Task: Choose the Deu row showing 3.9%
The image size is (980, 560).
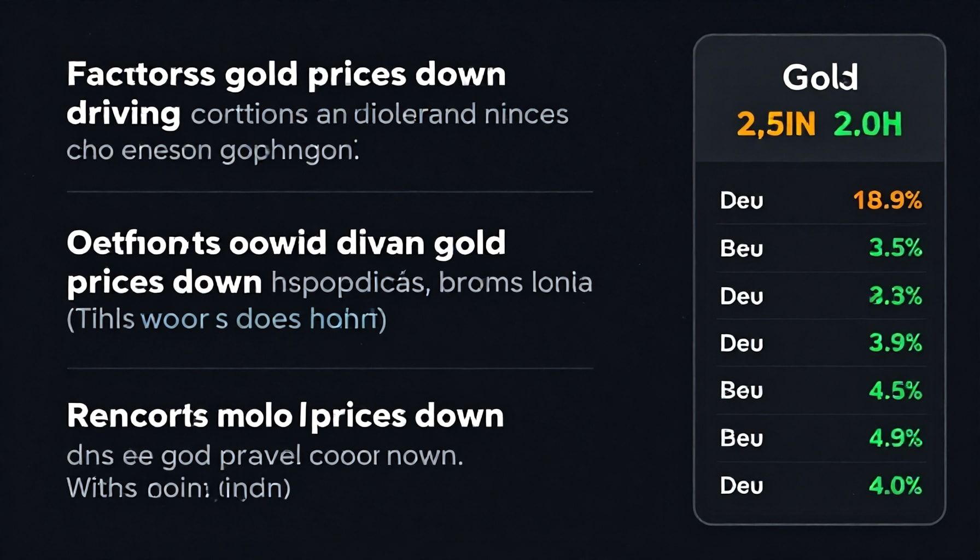Action: pos(820,343)
